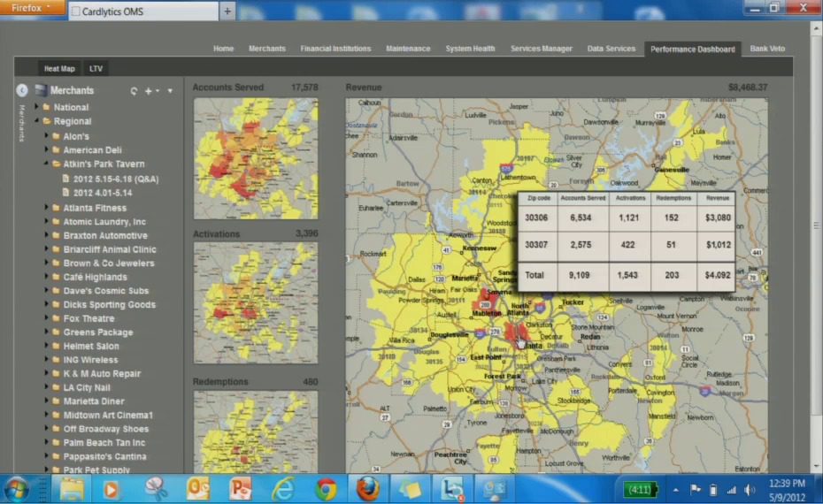Open the Merchants panel options arrow
The image size is (823, 504).
click(170, 91)
